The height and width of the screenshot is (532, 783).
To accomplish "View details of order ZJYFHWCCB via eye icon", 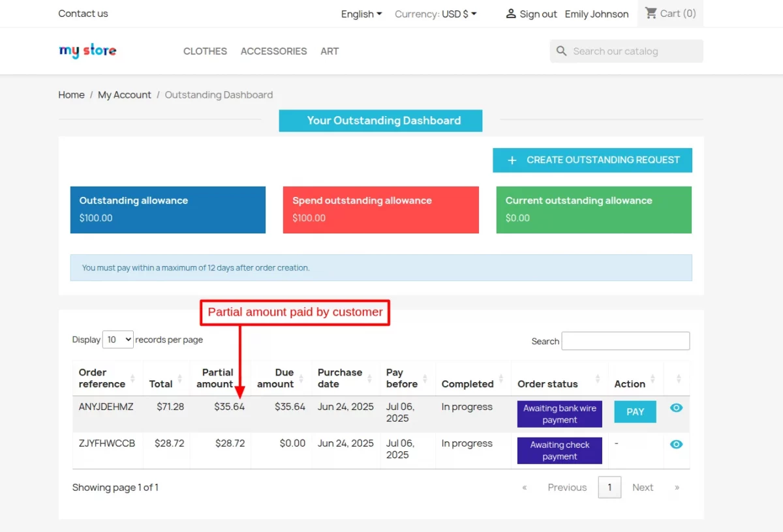I will click(x=677, y=444).
